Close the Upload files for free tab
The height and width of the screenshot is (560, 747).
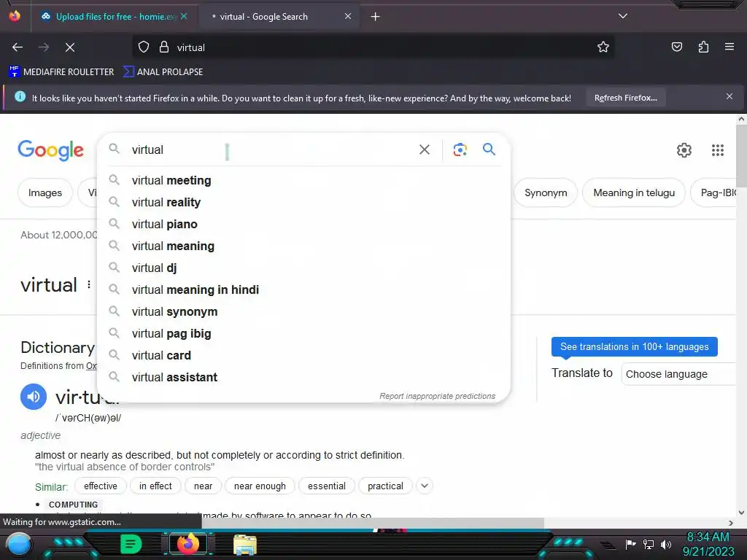184,16
